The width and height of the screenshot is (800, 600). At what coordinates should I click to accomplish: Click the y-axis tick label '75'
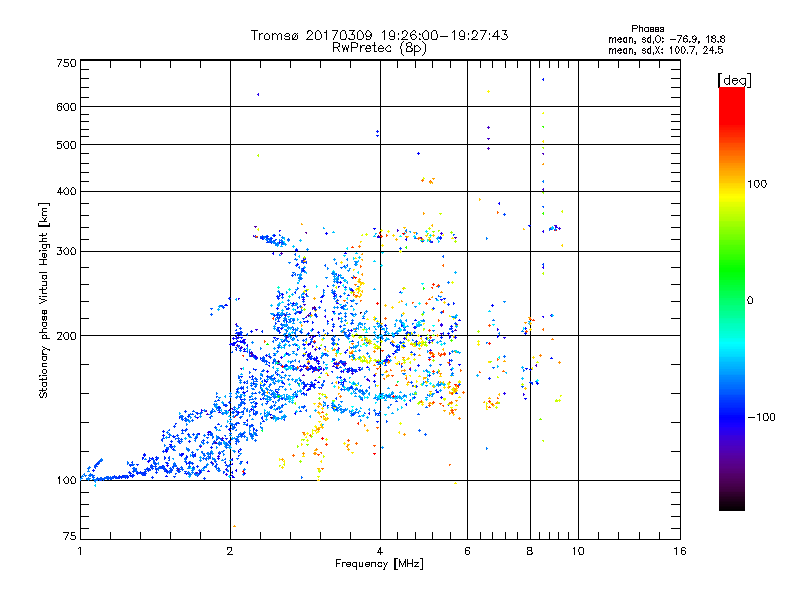click(x=70, y=536)
